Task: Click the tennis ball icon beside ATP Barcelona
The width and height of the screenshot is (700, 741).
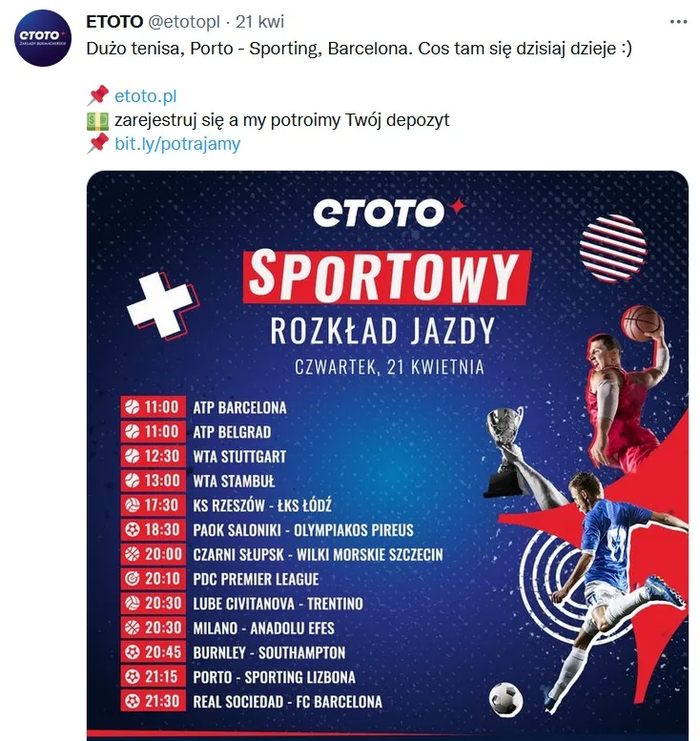Action: (x=133, y=407)
